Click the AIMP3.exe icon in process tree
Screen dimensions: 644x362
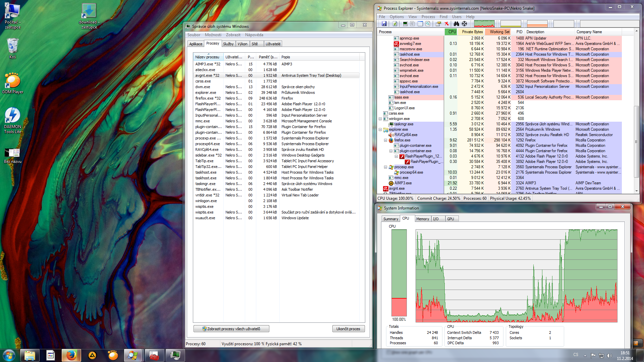point(391,183)
